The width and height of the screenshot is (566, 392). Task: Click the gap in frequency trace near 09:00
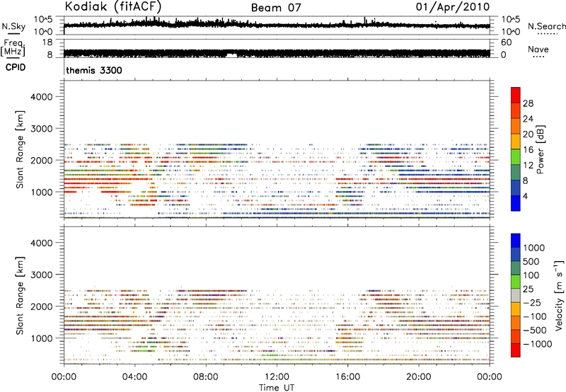coord(231,55)
